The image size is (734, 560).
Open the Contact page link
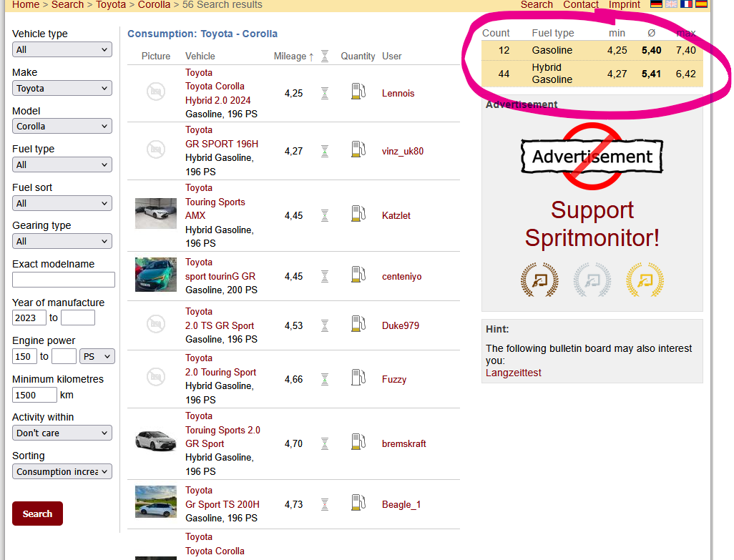(x=581, y=5)
